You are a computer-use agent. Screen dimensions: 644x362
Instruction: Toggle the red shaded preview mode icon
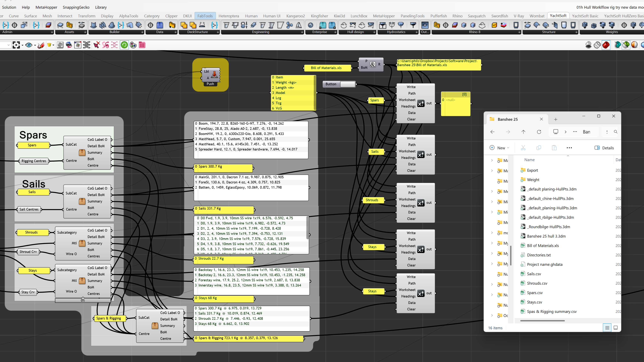[606, 45]
